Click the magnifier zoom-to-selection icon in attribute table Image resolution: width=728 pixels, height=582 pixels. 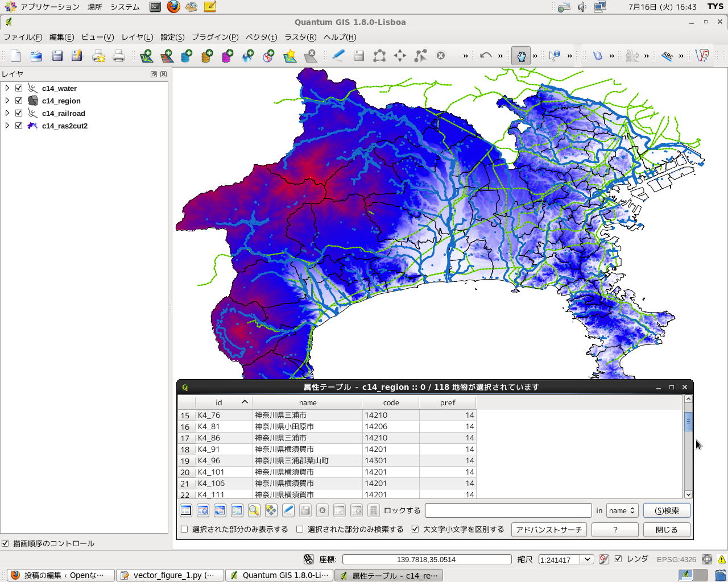pos(254,510)
